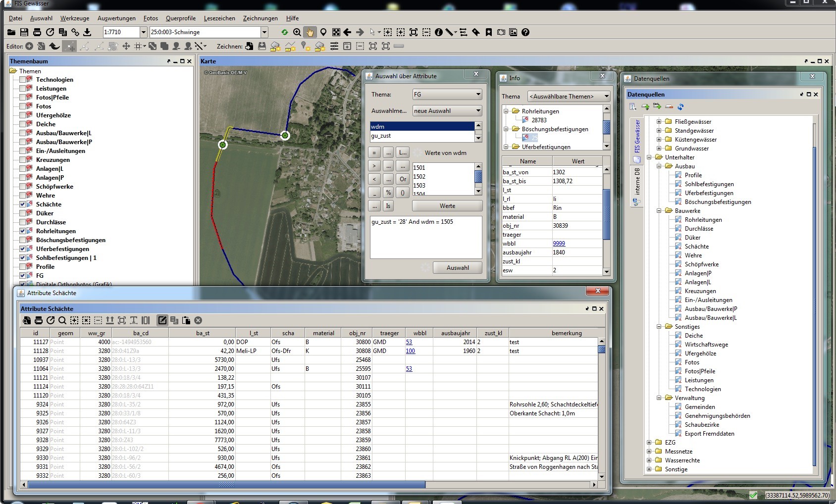Click the next extent right arrow
836x504 pixels.
pos(360,32)
